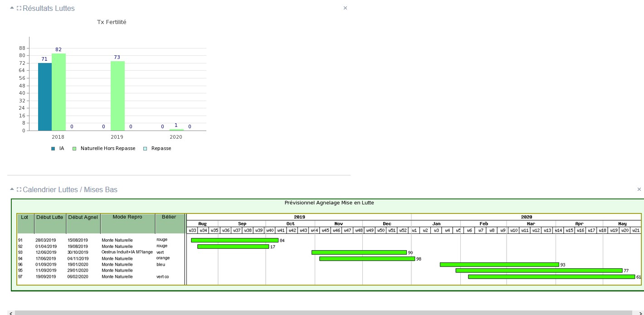
Task: Click the Gantt bar labeled 90
Action: [359, 252]
